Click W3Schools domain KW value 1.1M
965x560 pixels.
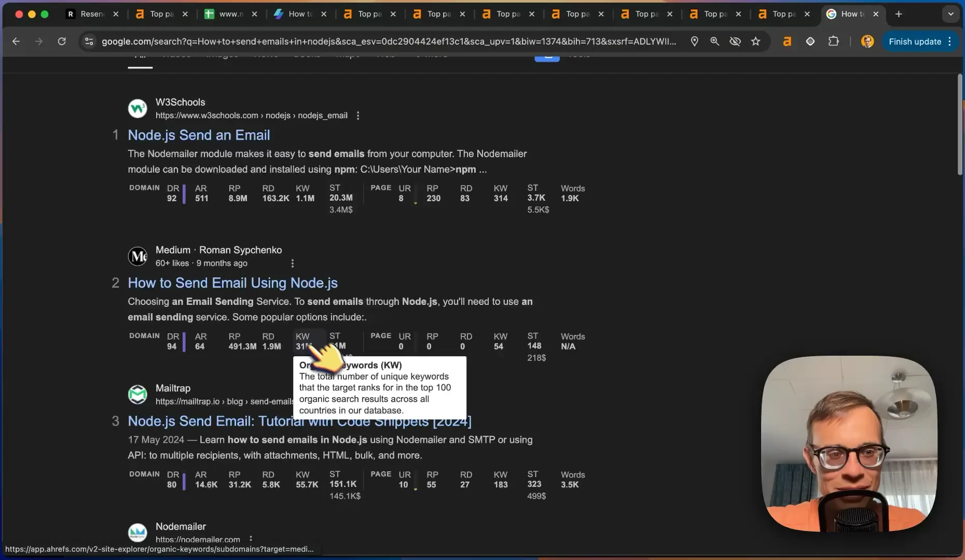click(x=305, y=199)
